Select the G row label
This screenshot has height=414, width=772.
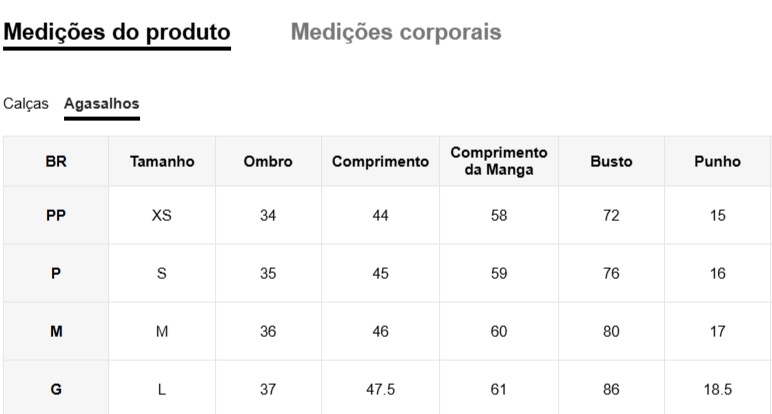pyautogui.click(x=56, y=389)
